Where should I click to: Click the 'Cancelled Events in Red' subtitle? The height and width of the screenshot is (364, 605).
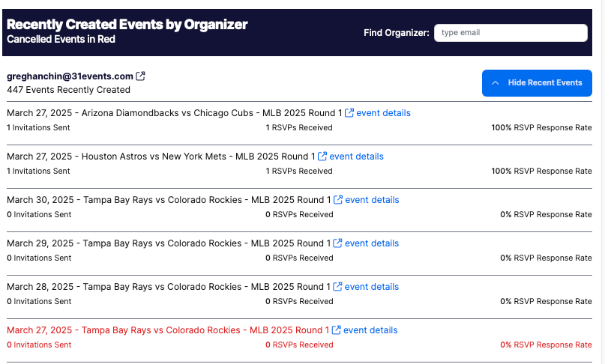coord(61,40)
